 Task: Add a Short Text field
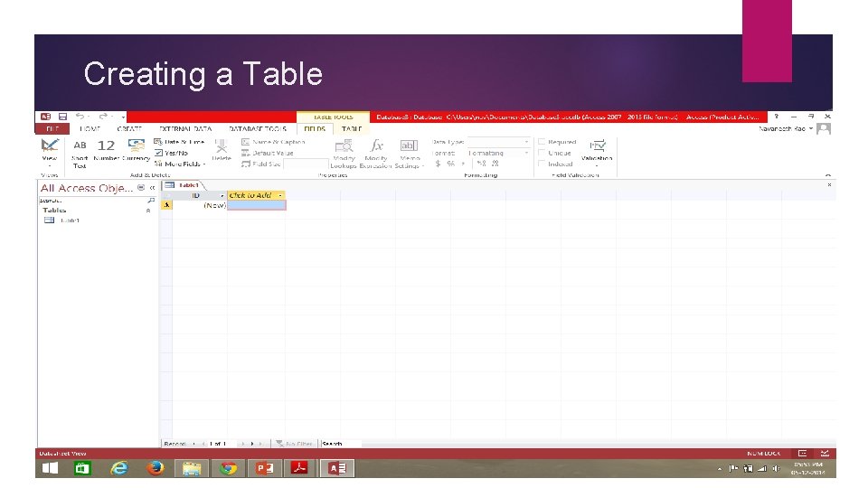(80, 154)
